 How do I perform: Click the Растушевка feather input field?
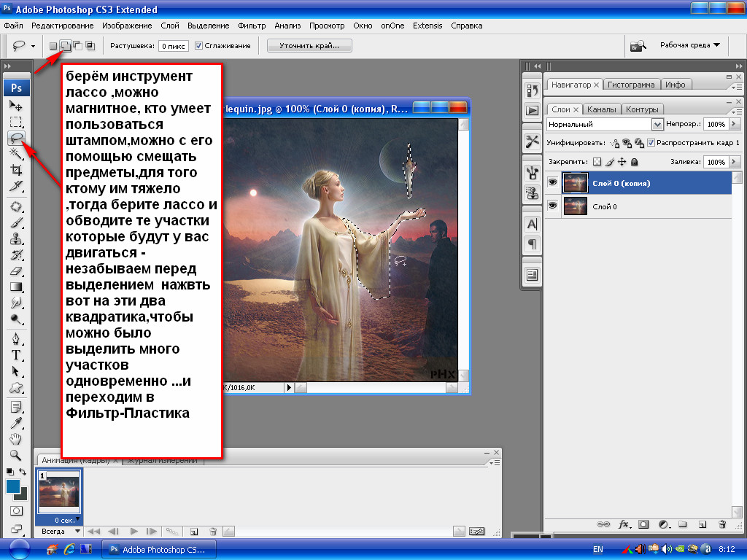(x=174, y=46)
